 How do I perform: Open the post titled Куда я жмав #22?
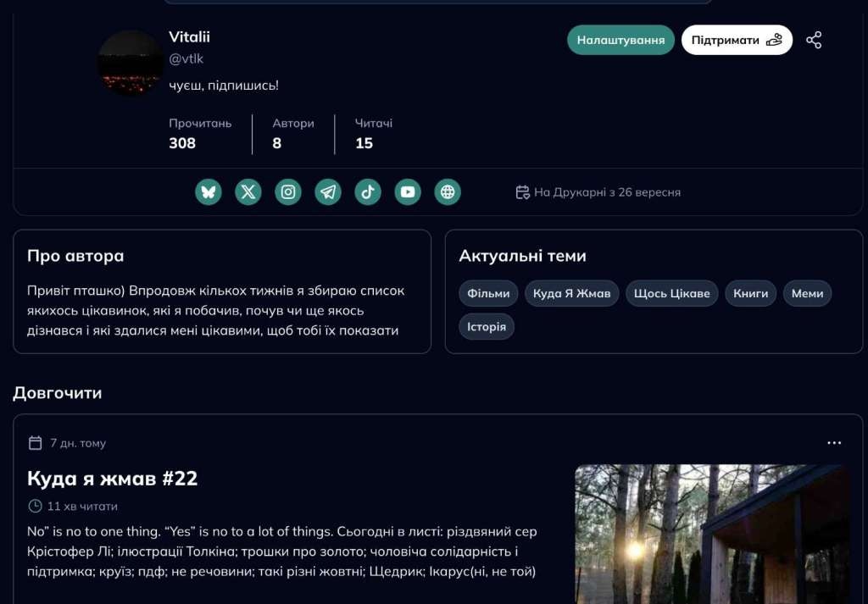(113, 479)
